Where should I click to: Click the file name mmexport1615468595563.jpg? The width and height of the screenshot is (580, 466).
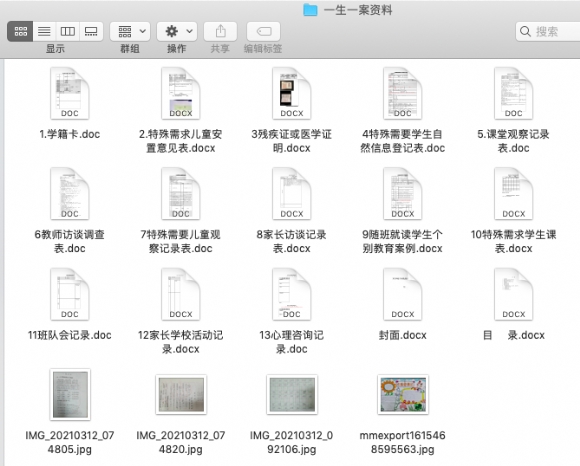click(x=402, y=442)
